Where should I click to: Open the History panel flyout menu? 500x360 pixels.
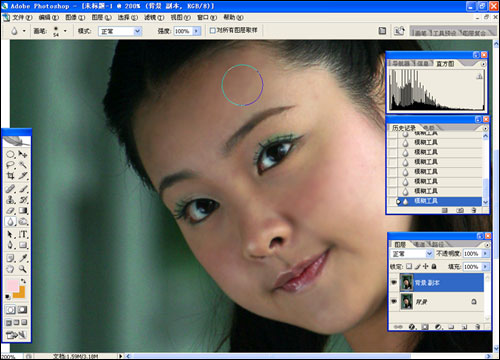[x=485, y=128]
